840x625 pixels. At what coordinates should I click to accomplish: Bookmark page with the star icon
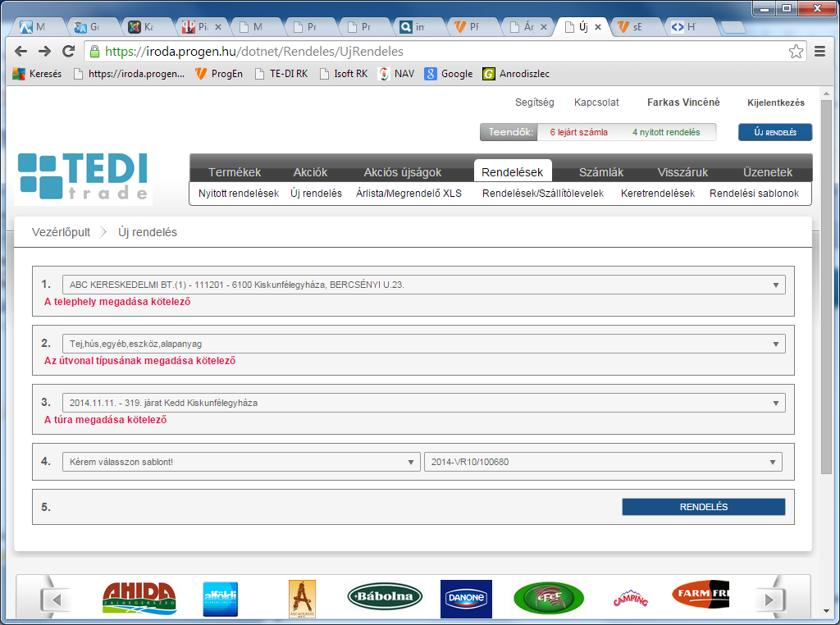(x=796, y=52)
